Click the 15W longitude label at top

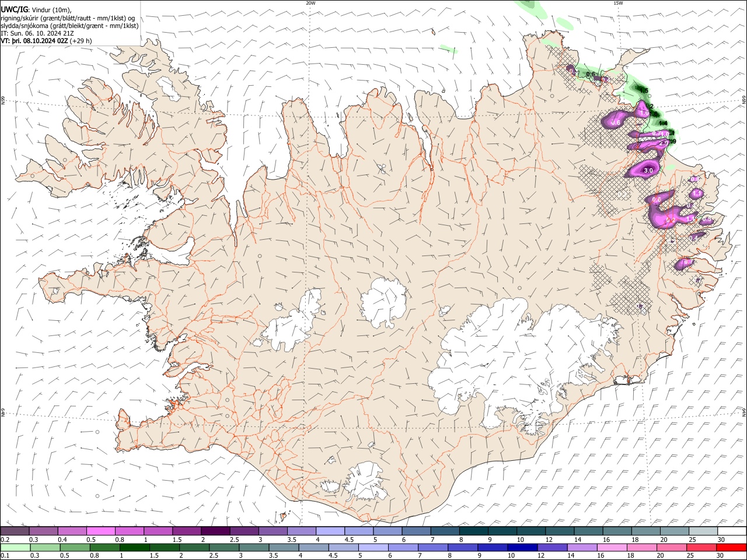(617, 2)
